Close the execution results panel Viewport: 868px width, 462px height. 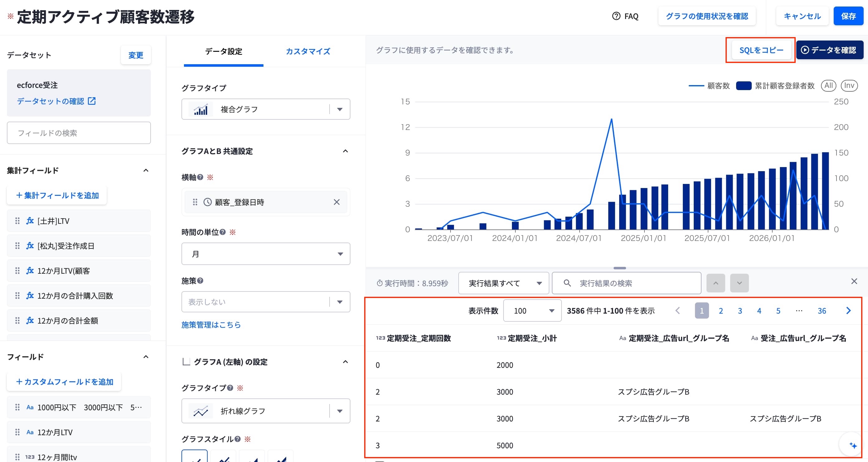pos(854,282)
